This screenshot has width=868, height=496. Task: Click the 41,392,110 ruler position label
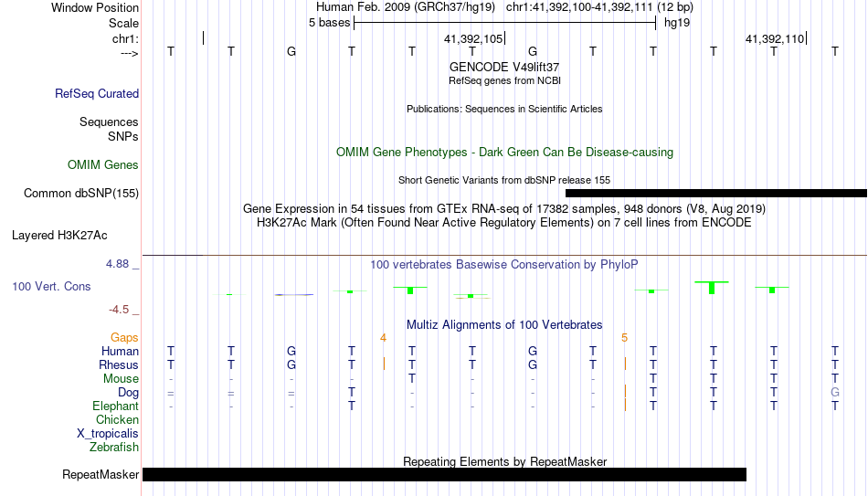(775, 38)
